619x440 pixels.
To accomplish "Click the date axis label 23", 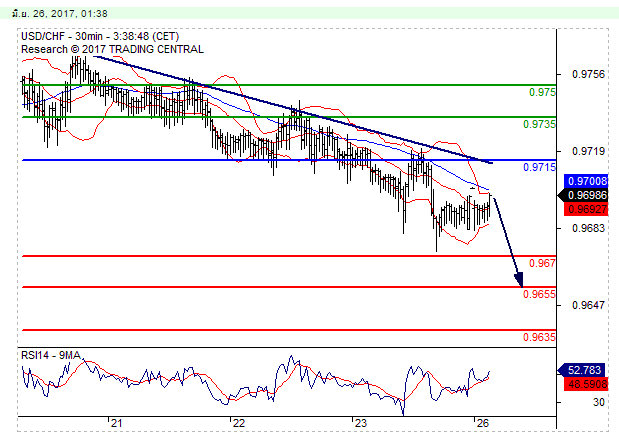I will coord(361,423).
